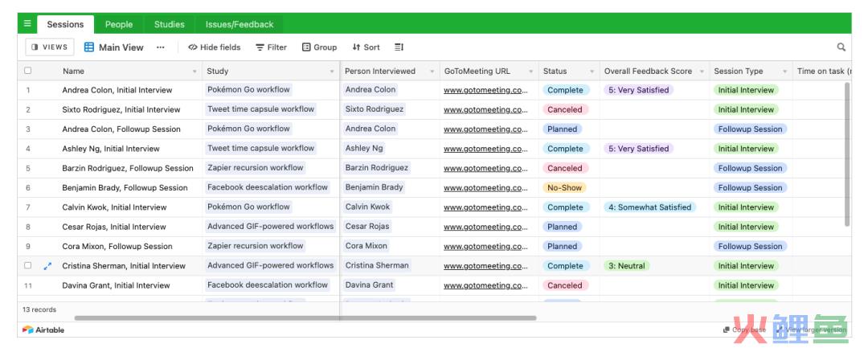The height and width of the screenshot is (348, 868).
Task: Select the 'Davina Grant' person interviewed chip
Action: [x=369, y=285]
